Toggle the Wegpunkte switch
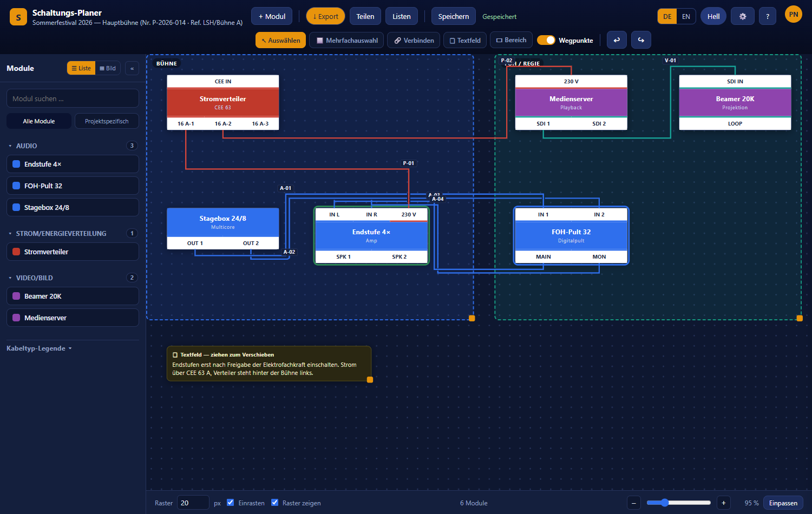The width and height of the screenshot is (812, 514). (x=546, y=40)
